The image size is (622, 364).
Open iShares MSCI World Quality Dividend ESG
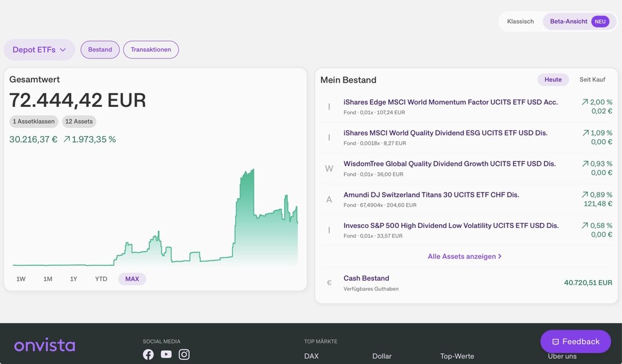point(445,133)
